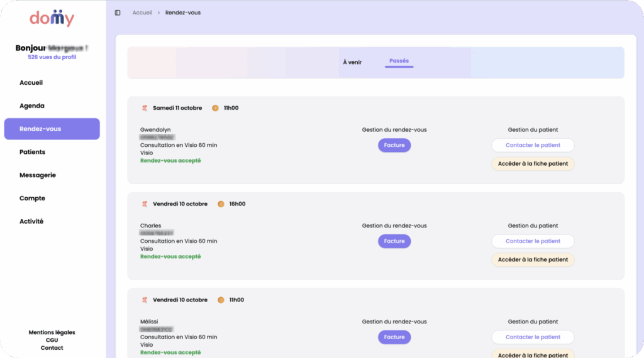Contact the patient Charles
Viewport: 644px width, 358px height.
point(533,241)
